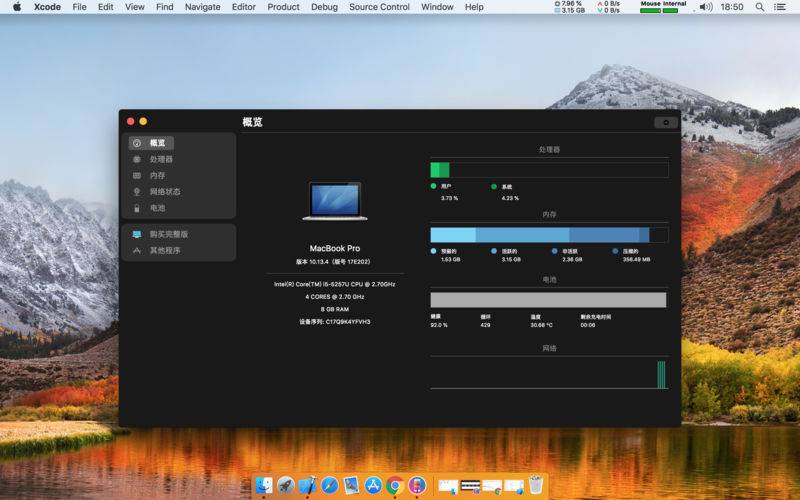Click the 18:50 clock in menu bar

tap(732, 7)
